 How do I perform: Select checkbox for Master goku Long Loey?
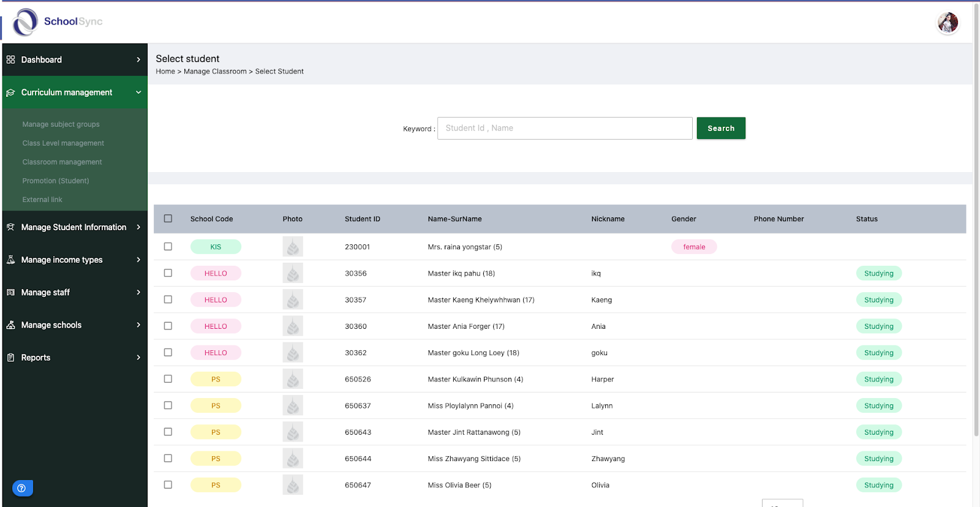coord(168,352)
